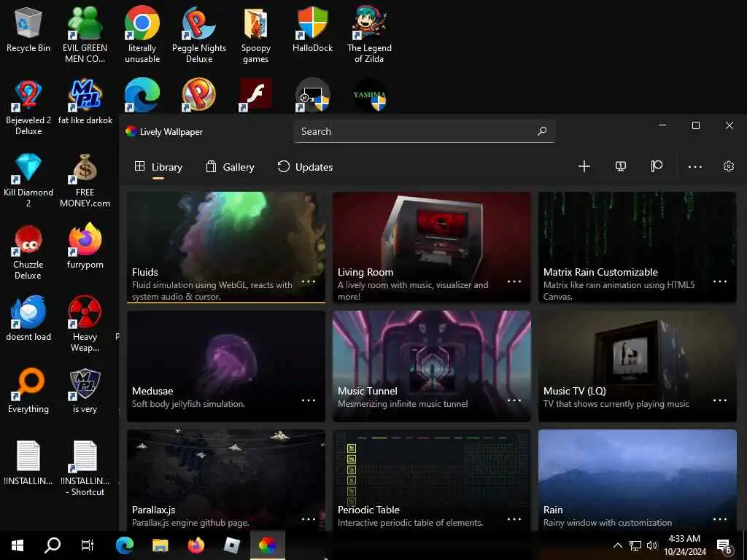This screenshot has width=747, height=560.
Task: Open the Windows Start menu
Action: pos(18,545)
